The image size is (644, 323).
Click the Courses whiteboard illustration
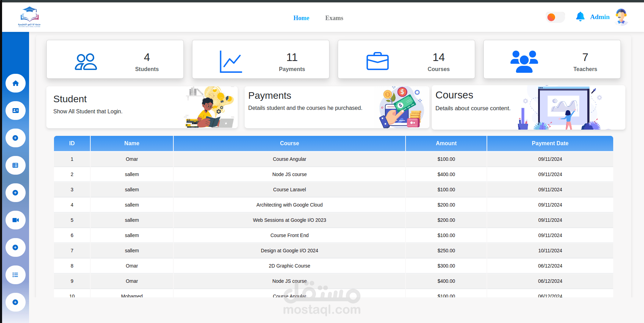coord(560,108)
